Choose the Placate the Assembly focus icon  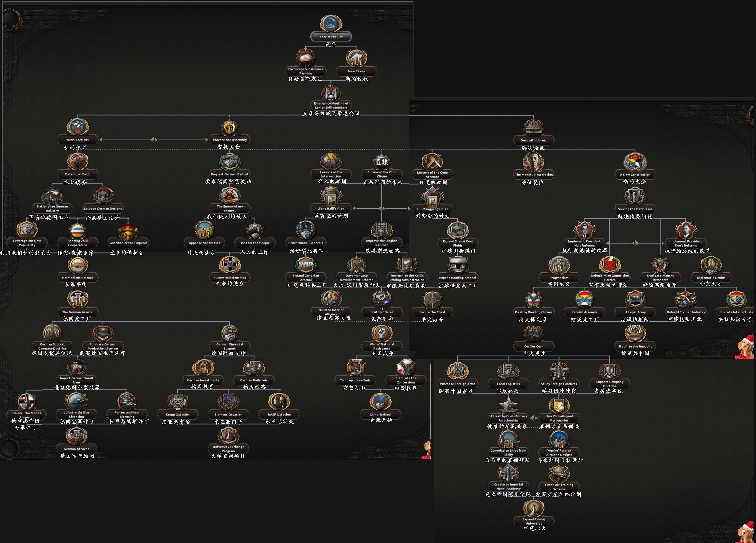230,127
